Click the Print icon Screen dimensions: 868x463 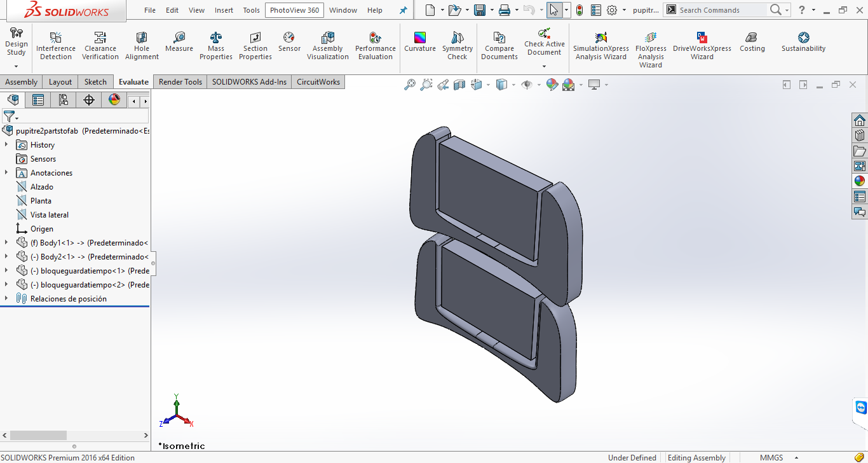tap(505, 10)
